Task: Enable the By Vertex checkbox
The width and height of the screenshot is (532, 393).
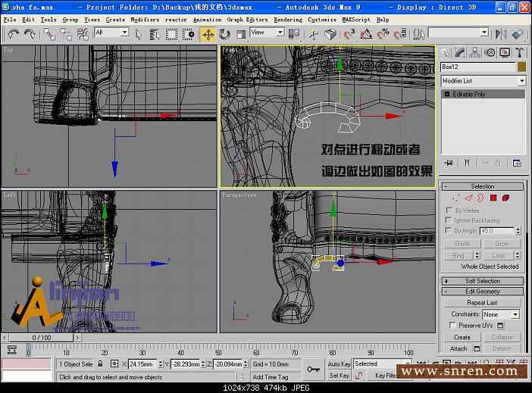Action: click(449, 210)
